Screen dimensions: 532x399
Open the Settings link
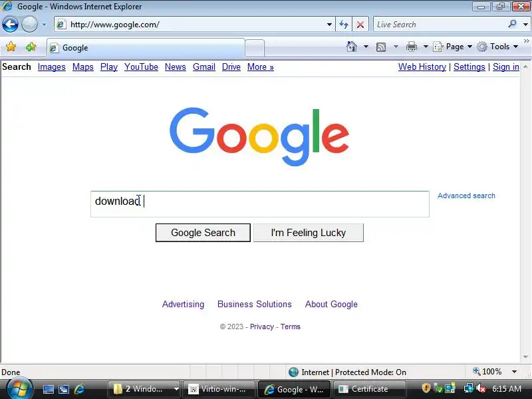[x=469, y=67]
